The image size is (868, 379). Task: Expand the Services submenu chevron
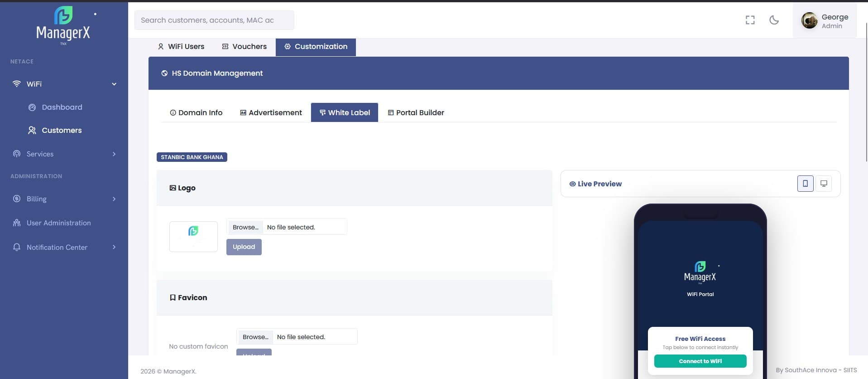[x=114, y=154]
